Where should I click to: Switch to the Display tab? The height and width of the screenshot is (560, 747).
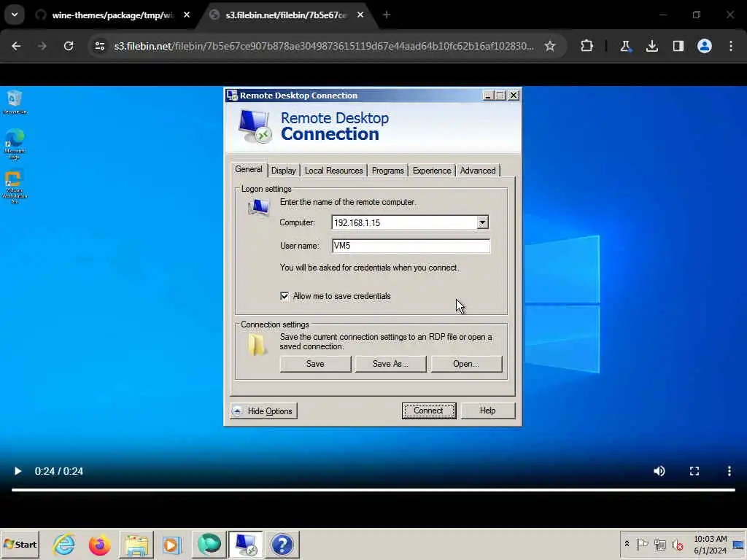(x=284, y=171)
